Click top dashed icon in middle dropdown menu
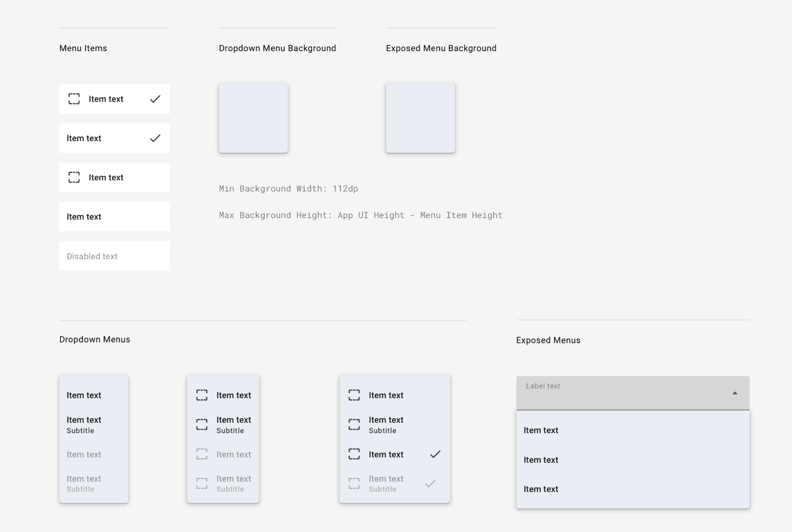792x532 pixels. coord(202,395)
